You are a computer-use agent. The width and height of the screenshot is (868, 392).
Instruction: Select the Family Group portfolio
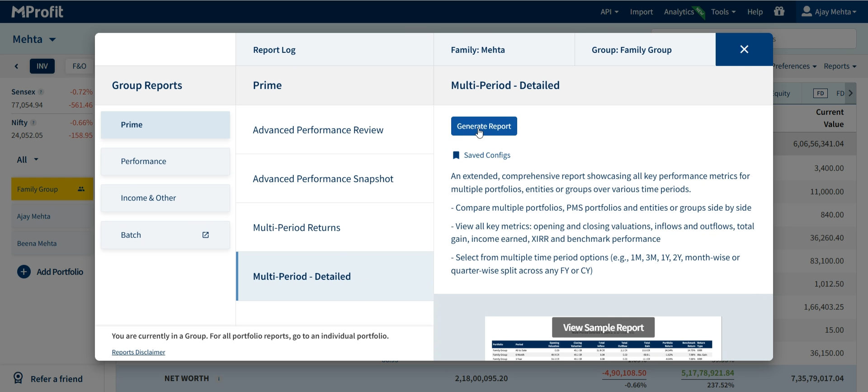click(x=52, y=189)
